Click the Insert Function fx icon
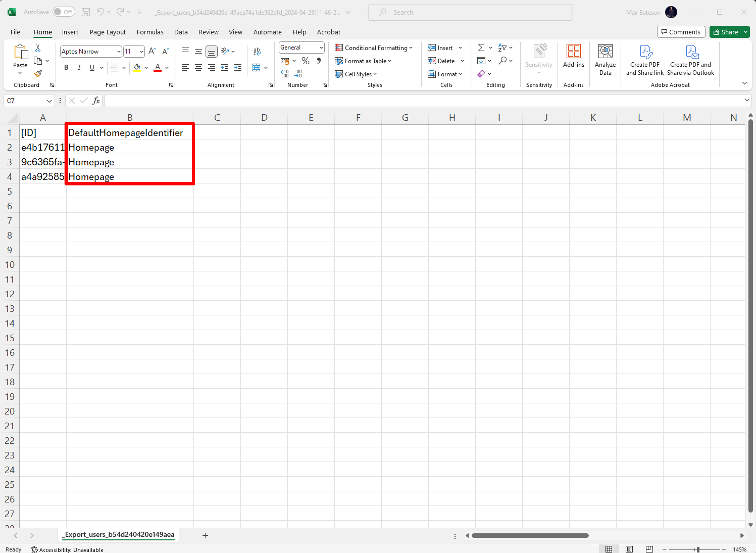This screenshot has height=553, width=756. tap(96, 100)
